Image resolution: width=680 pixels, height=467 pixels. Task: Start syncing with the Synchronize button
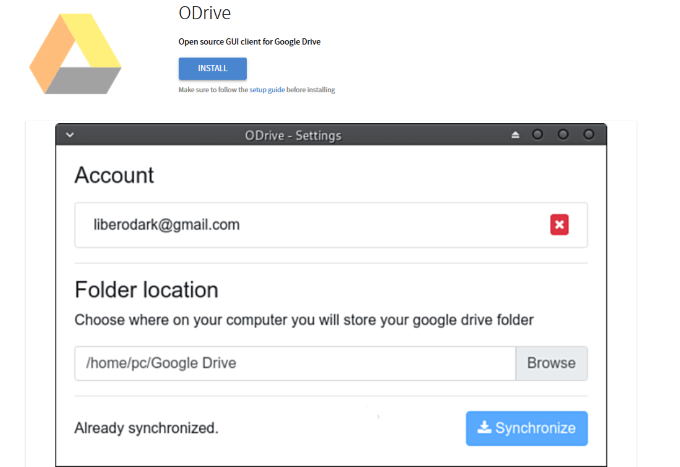(x=527, y=428)
